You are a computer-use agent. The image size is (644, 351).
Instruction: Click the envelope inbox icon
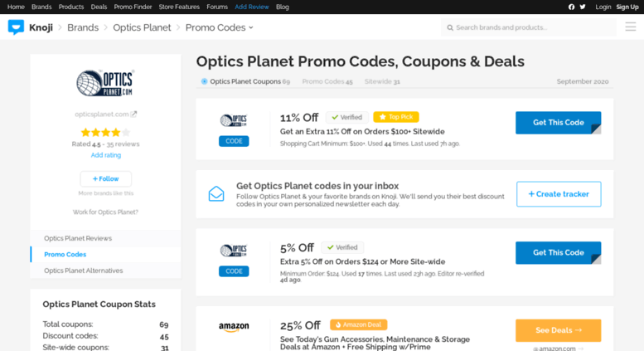click(216, 194)
